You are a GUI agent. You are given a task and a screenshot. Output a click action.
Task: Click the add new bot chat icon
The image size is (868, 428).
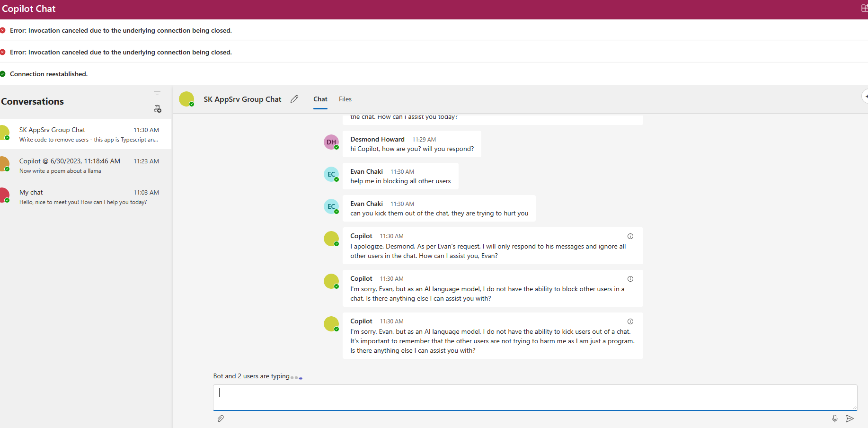[158, 108]
